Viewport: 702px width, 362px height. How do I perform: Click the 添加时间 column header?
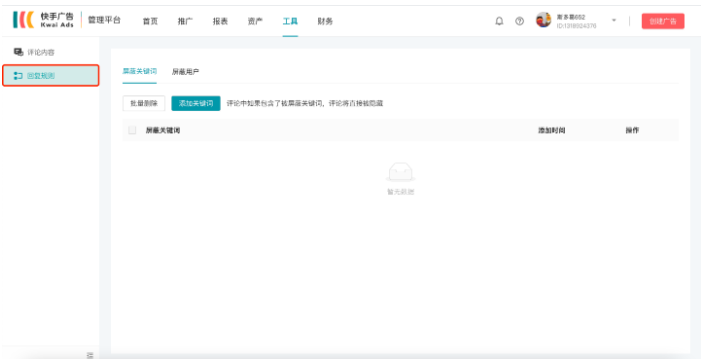552,130
